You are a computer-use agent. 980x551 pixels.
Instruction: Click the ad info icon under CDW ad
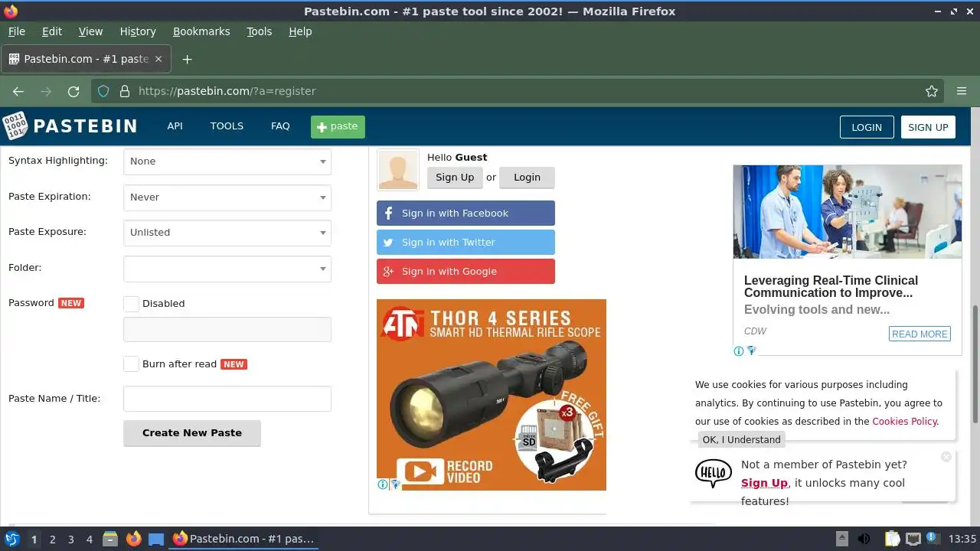[739, 351]
